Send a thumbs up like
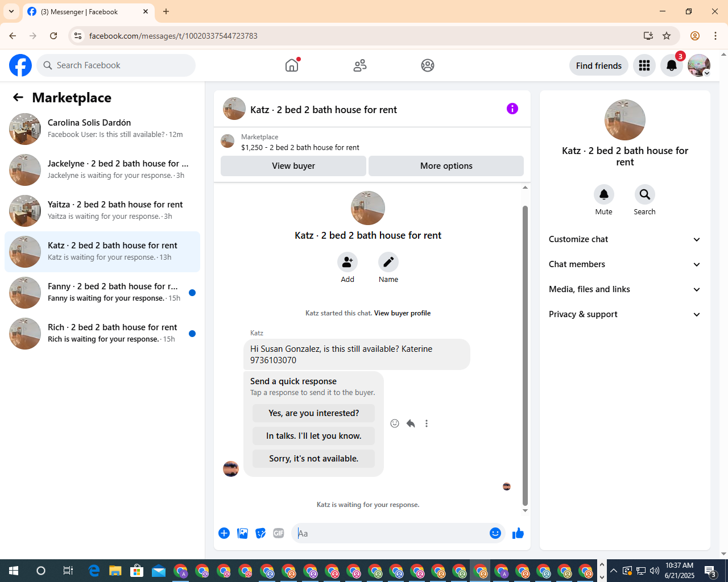Viewport: 728px width, 582px height. (x=518, y=533)
